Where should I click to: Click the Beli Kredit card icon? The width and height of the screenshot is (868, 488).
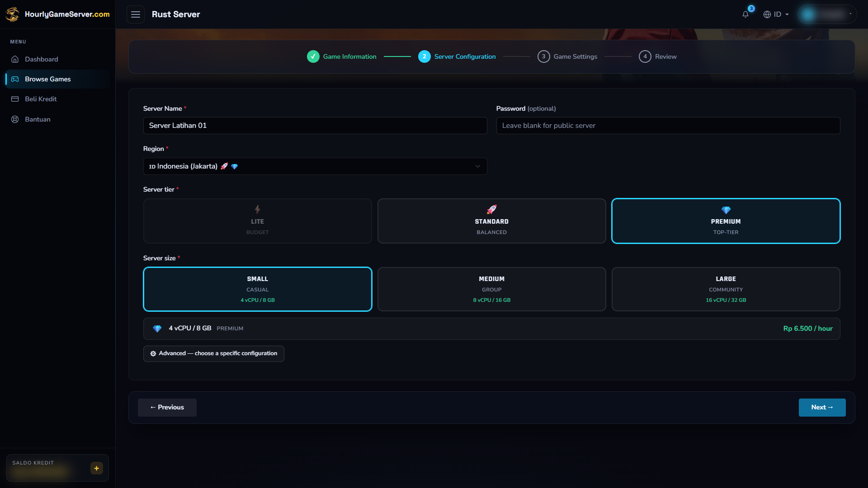(x=15, y=99)
